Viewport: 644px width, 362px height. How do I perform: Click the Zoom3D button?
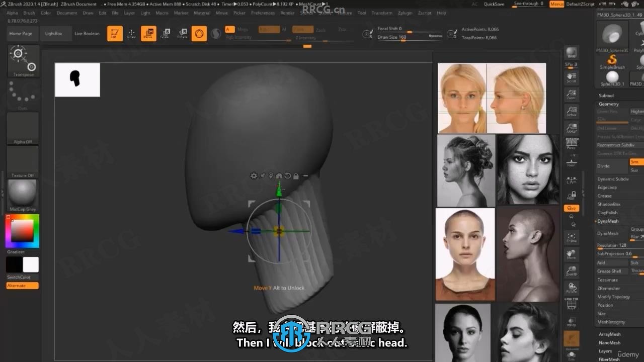coord(572,271)
